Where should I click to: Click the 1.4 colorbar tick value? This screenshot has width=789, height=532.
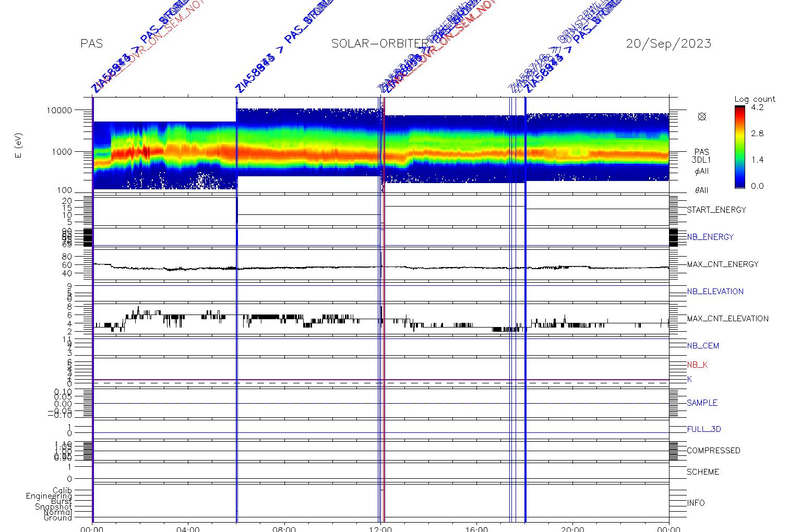click(757, 160)
